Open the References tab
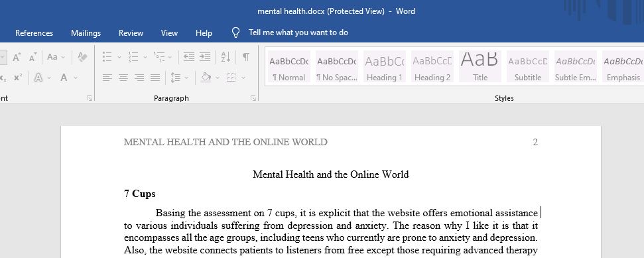The width and height of the screenshot is (644, 258). click(x=34, y=33)
